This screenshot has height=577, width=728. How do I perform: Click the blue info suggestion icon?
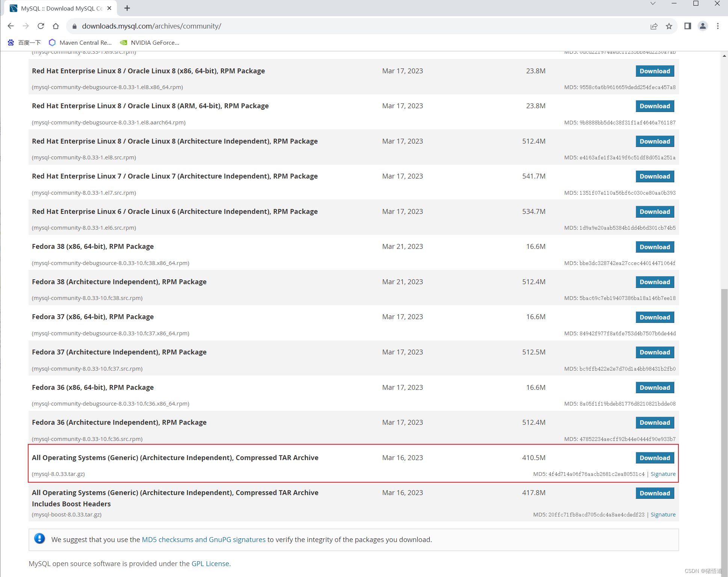(x=39, y=539)
